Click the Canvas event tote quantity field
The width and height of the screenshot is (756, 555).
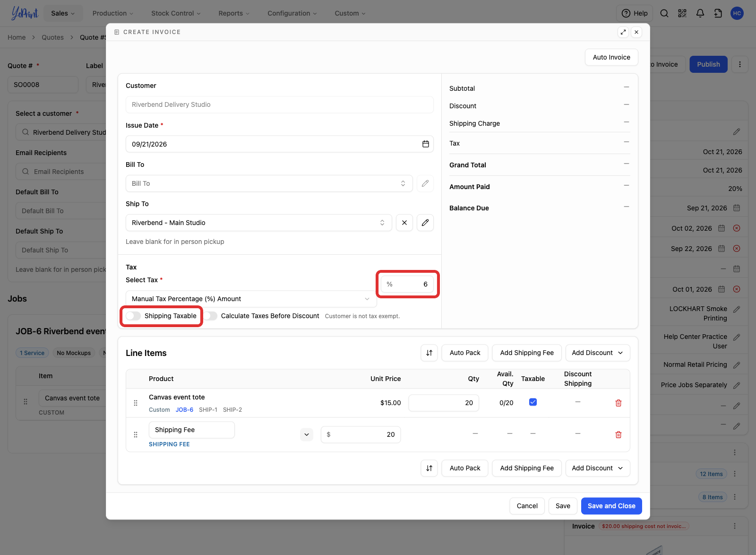(x=444, y=403)
